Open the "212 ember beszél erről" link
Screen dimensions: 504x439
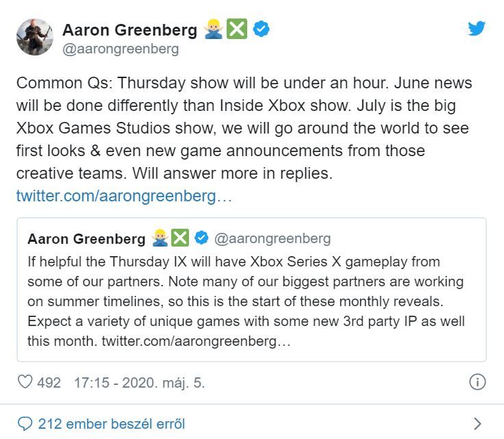[x=112, y=424]
